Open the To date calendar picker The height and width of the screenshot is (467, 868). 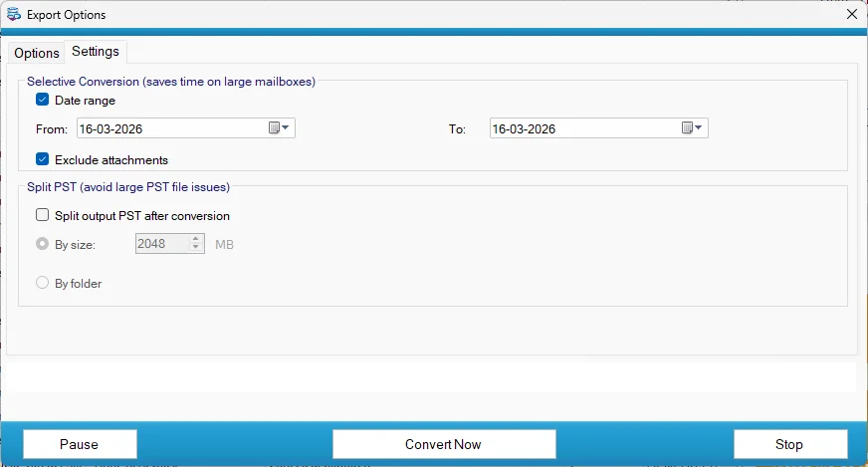click(692, 128)
